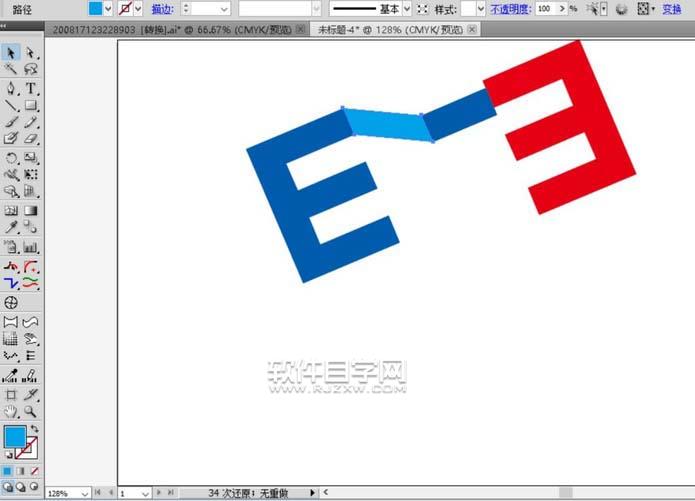Click the Recolor Artwork wheel icon
Image resolution: width=695 pixels, height=501 pixels.
[x=621, y=9]
